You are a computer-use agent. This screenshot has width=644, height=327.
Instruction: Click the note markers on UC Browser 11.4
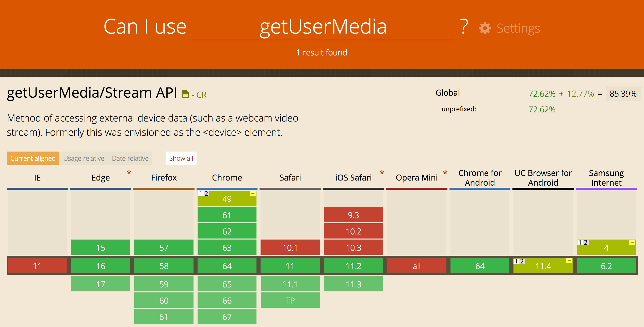pyautogui.click(x=519, y=261)
